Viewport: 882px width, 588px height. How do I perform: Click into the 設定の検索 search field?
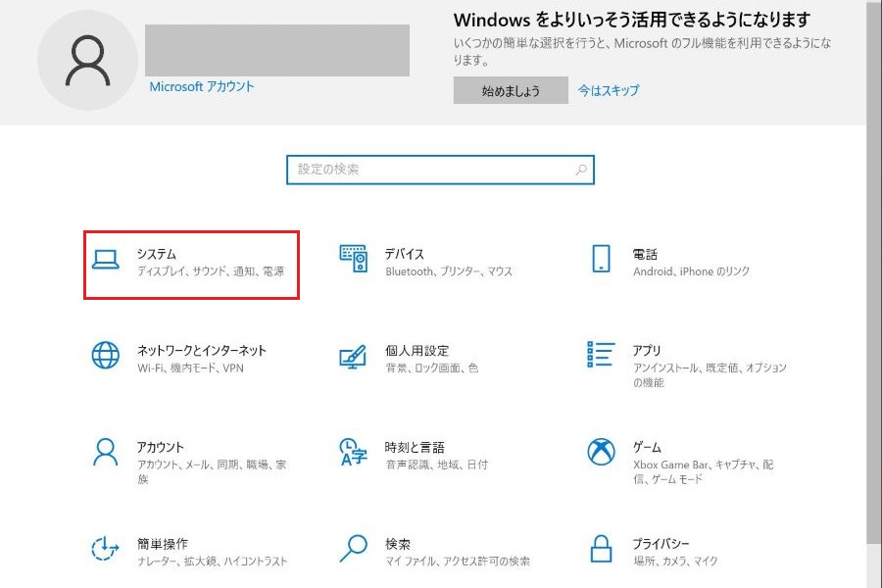[431, 170]
